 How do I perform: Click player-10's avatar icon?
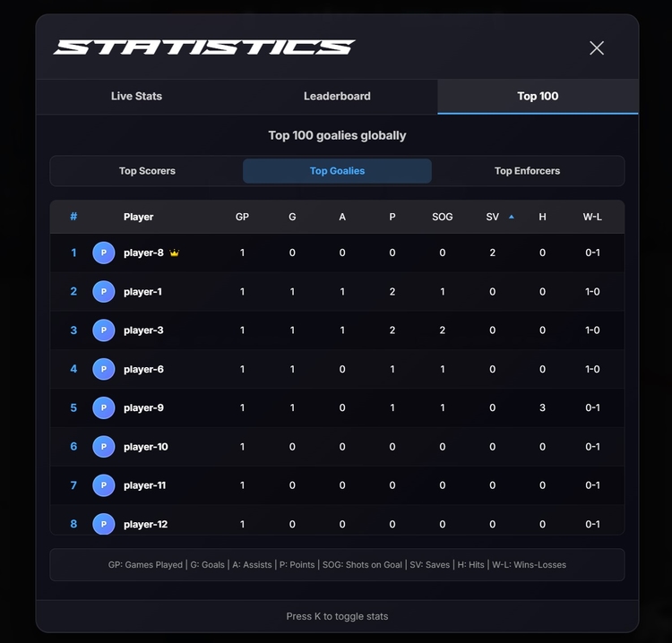coord(104,447)
